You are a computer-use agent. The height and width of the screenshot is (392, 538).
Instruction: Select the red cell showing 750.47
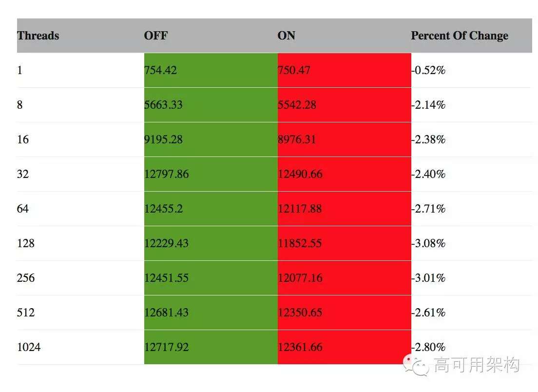344,70
